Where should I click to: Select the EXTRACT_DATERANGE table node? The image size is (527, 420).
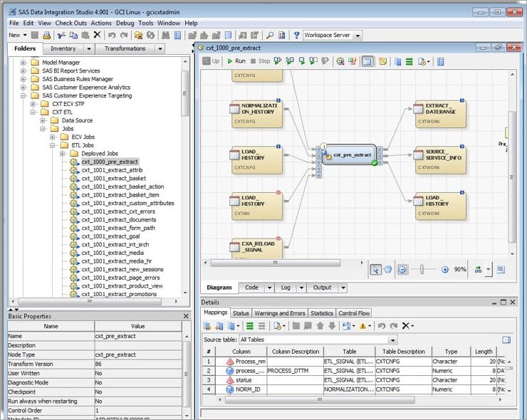coord(440,114)
